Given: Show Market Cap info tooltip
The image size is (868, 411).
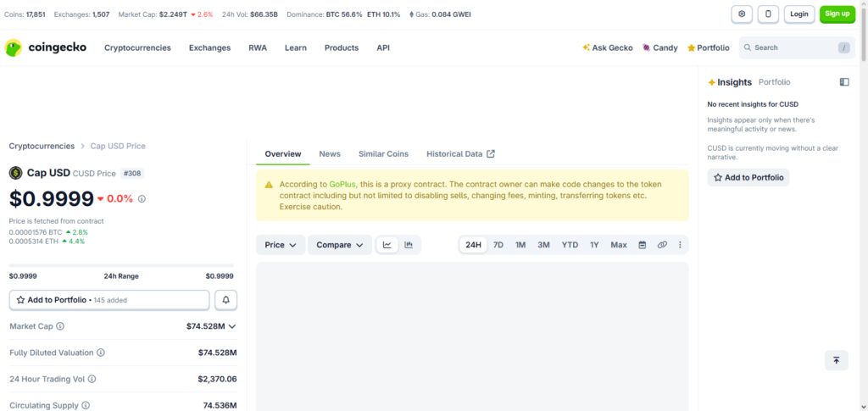Looking at the screenshot, I should coord(60,326).
